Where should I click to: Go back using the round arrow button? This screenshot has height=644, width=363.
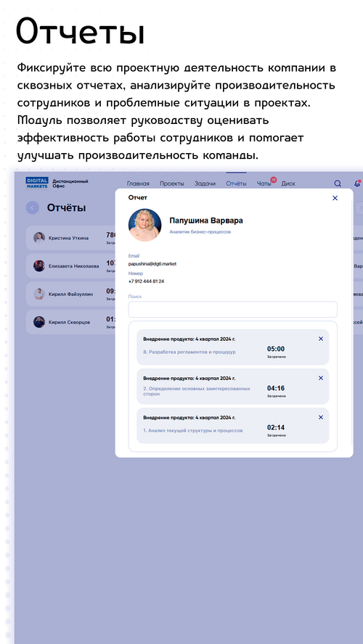[33, 208]
